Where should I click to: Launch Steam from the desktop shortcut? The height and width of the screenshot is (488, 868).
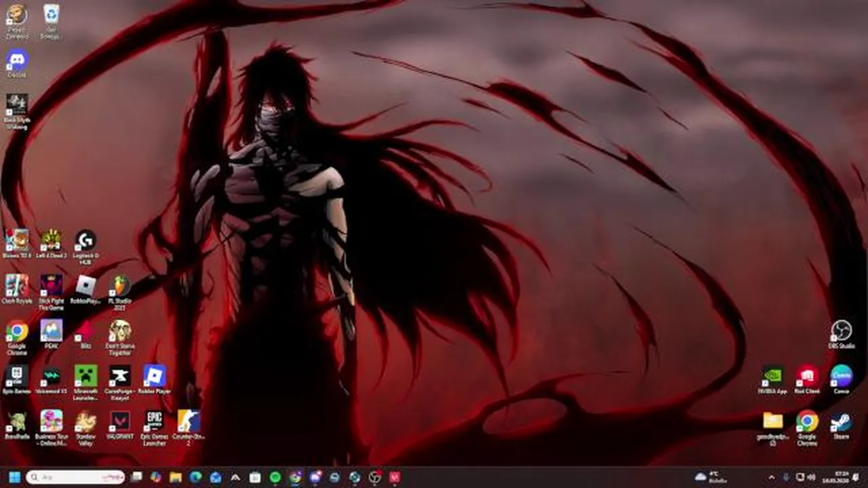pos(841,424)
